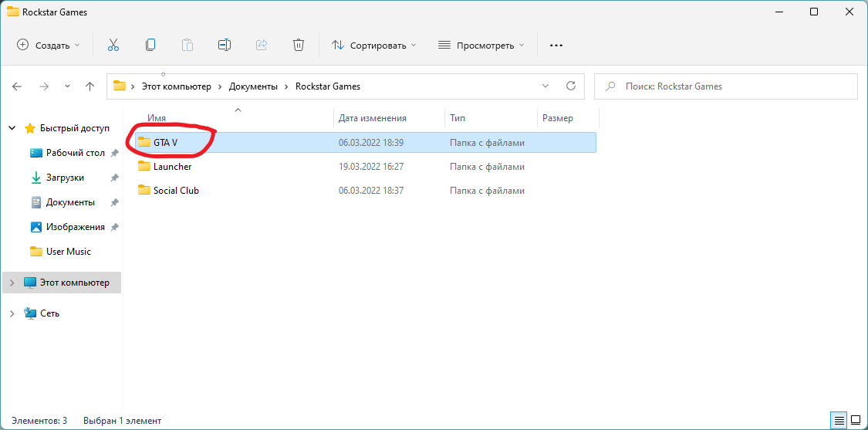Screen dimensions: 868x430
Task: Click the search magnifier icon
Action: (x=610, y=86)
